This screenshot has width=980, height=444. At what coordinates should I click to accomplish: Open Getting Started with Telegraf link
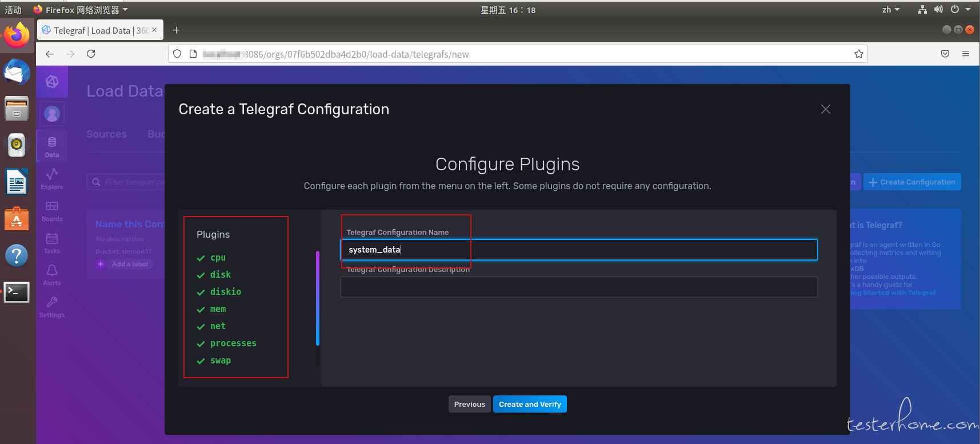[894, 293]
